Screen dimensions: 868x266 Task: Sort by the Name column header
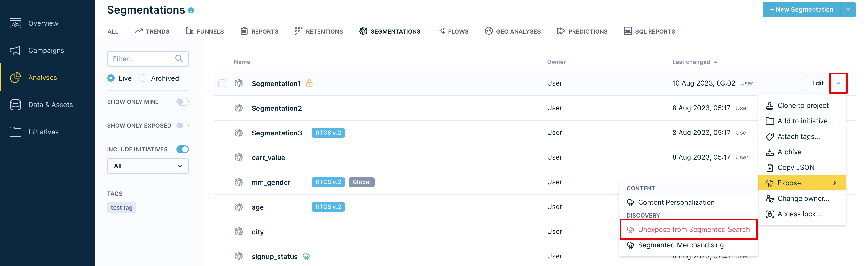[242, 62]
